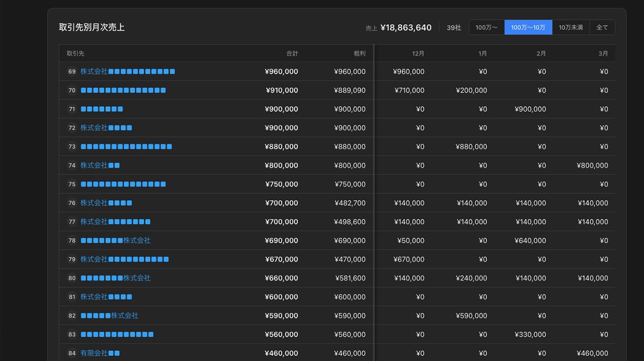Sort by the 粗利 column header
The height and width of the screenshot is (361, 644).
pyautogui.click(x=359, y=54)
